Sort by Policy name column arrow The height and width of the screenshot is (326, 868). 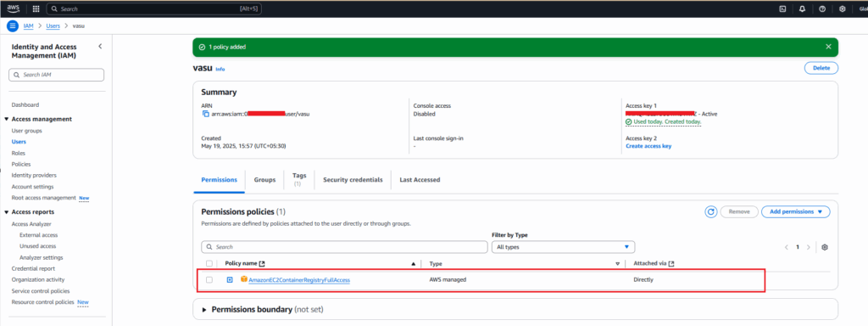[x=413, y=264]
